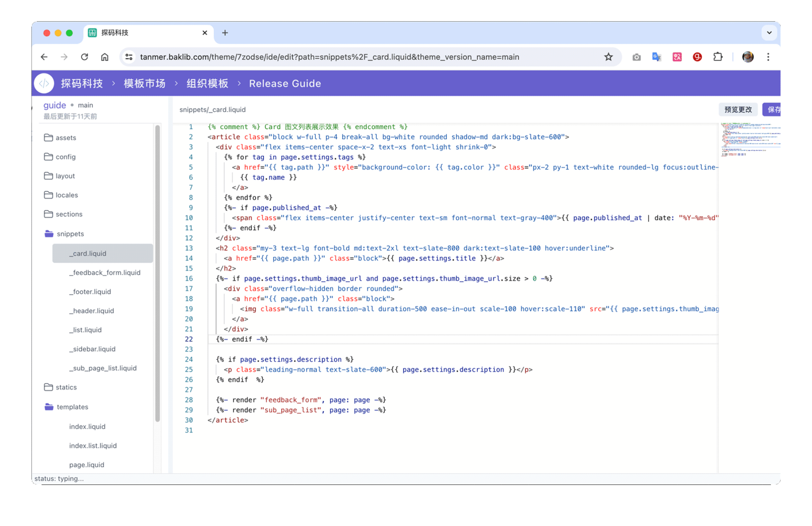Open the Chrome three-dot menu
812x526 pixels.
768,57
